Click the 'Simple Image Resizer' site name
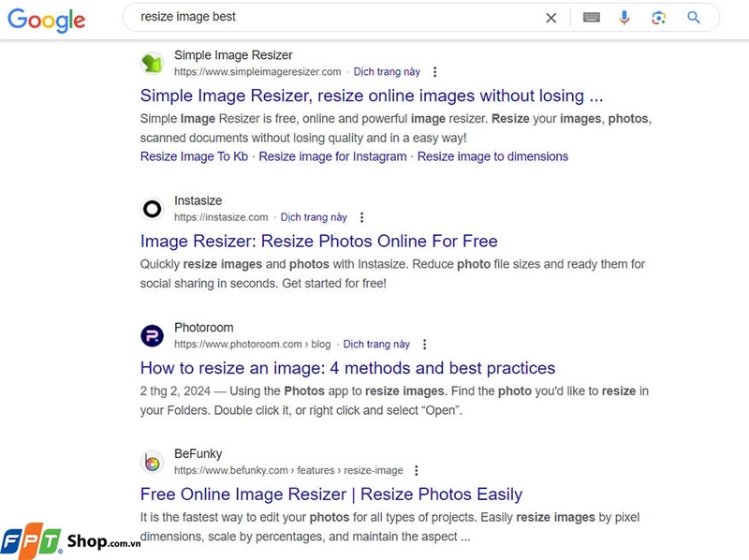Image resolution: width=749 pixels, height=560 pixels. pos(233,55)
